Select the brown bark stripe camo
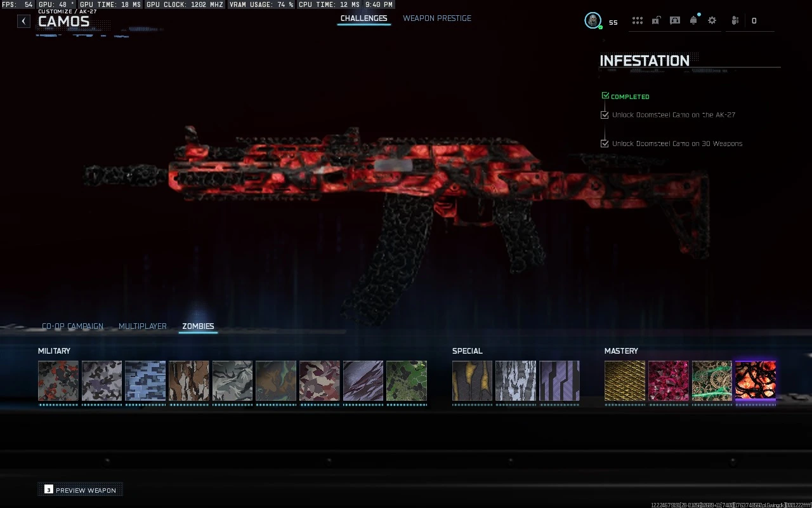 tap(189, 381)
